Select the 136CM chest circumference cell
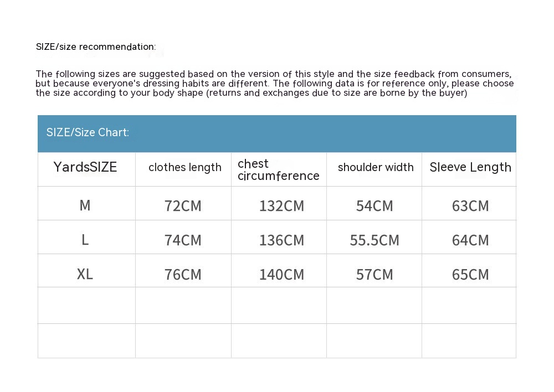Viewport: 554px width, 392px height. pyautogui.click(x=281, y=240)
